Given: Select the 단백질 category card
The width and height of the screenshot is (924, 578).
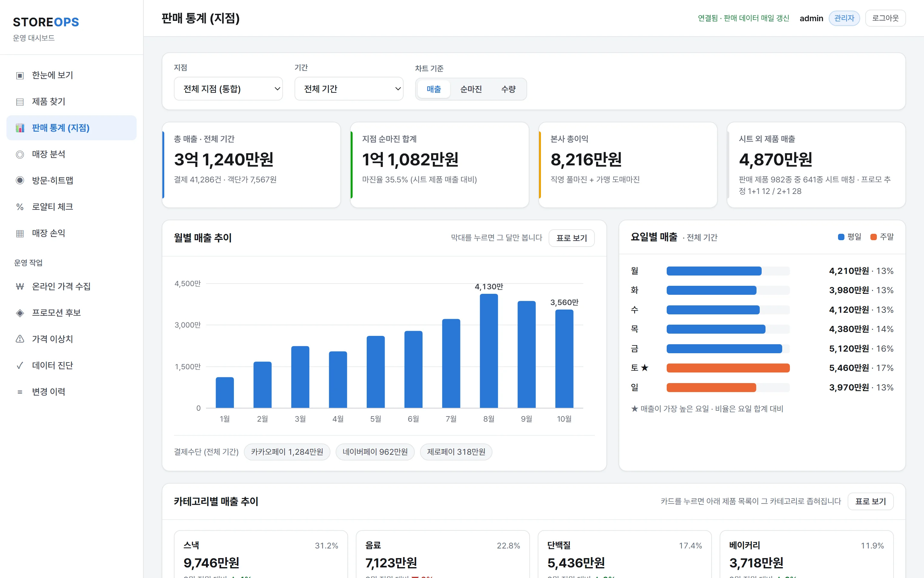Looking at the screenshot, I should [x=625, y=554].
